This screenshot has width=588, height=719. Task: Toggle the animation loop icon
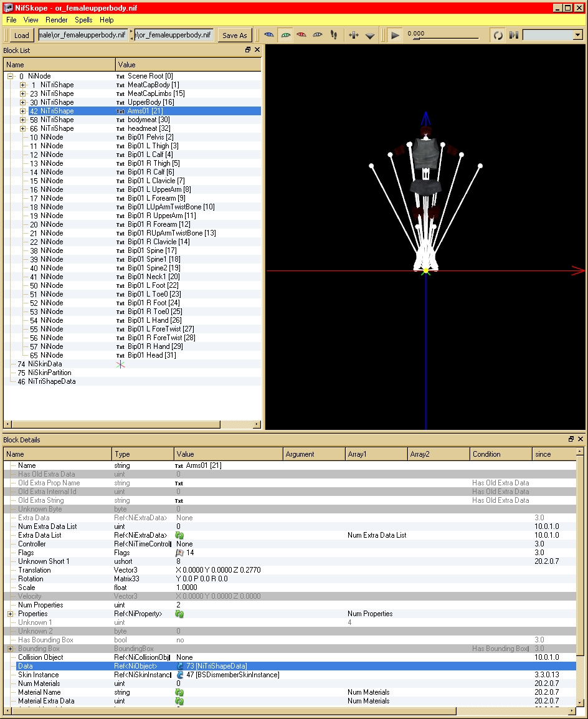coord(498,35)
